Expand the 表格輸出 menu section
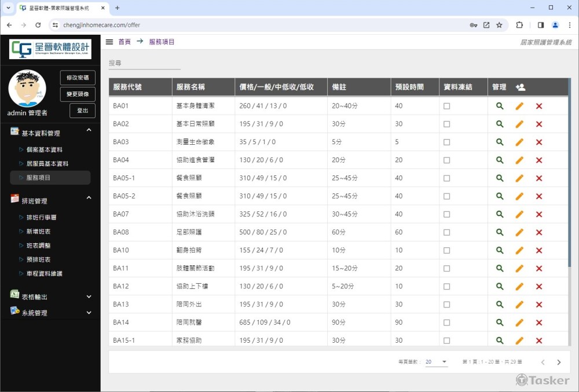This screenshot has width=579, height=392. (89, 297)
